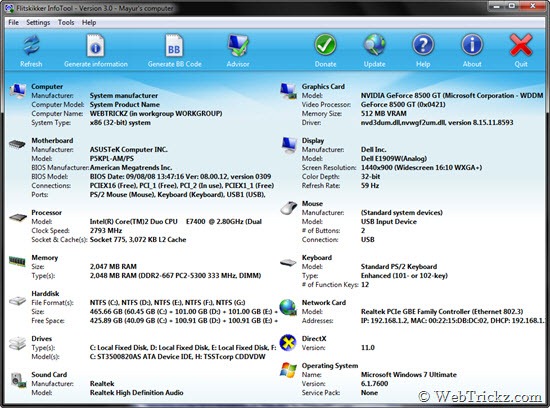Select 'Standard PS/2 Keyboard' text
The height and width of the screenshot is (408, 550).
pyautogui.click(x=399, y=267)
